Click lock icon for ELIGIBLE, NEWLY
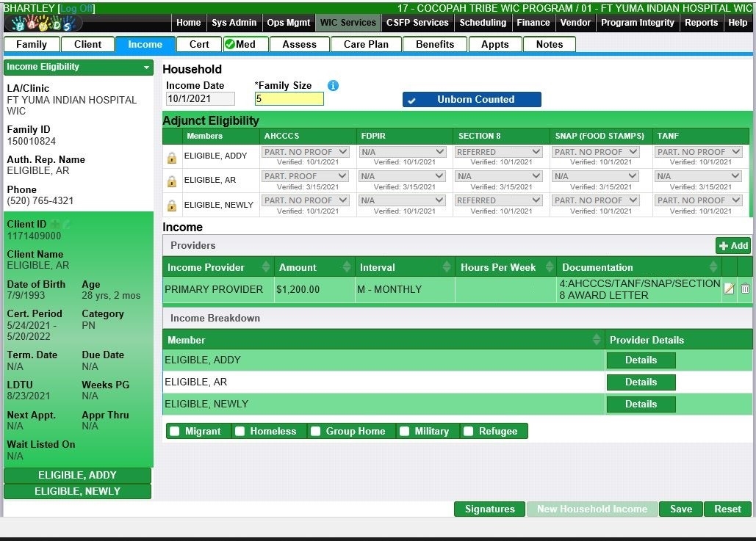Image resolution: width=756 pixels, height=541 pixels. click(172, 206)
